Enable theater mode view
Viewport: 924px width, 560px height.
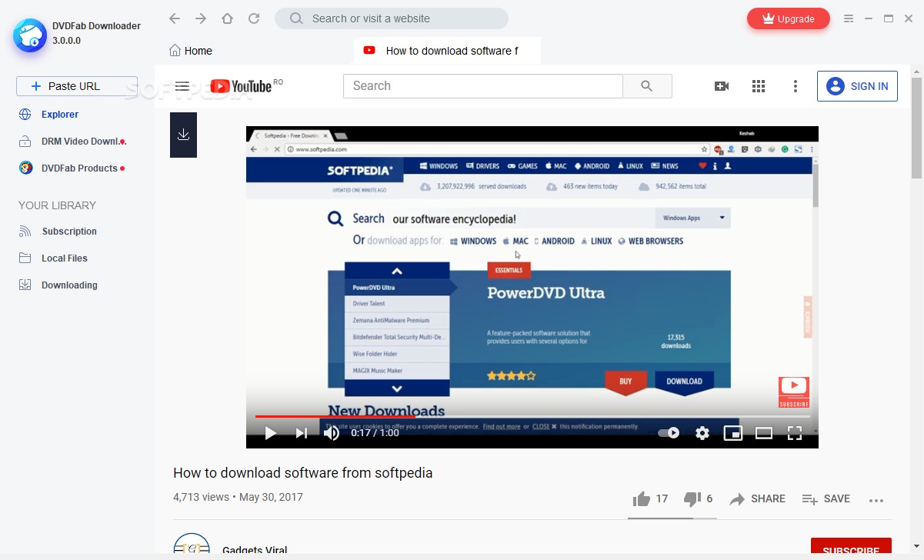764,433
